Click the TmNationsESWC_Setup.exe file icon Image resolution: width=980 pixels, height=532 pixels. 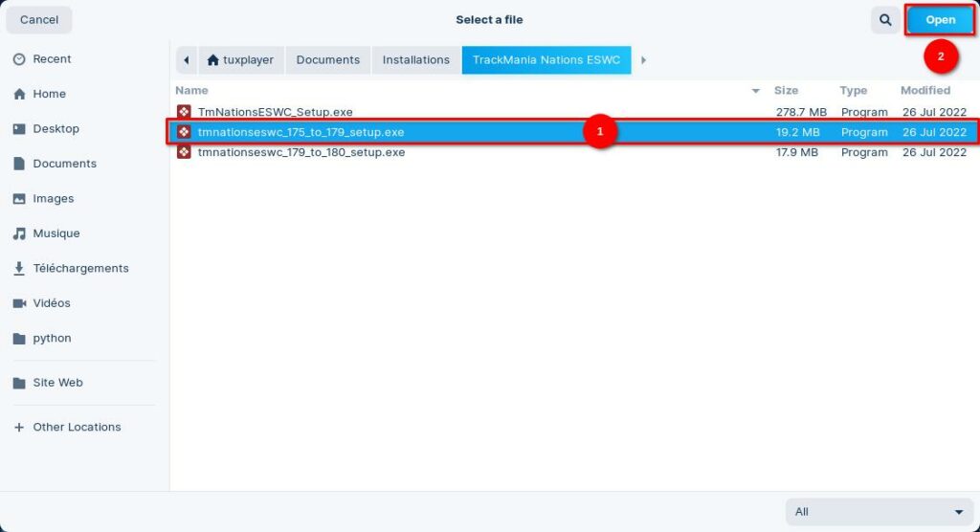184,112
